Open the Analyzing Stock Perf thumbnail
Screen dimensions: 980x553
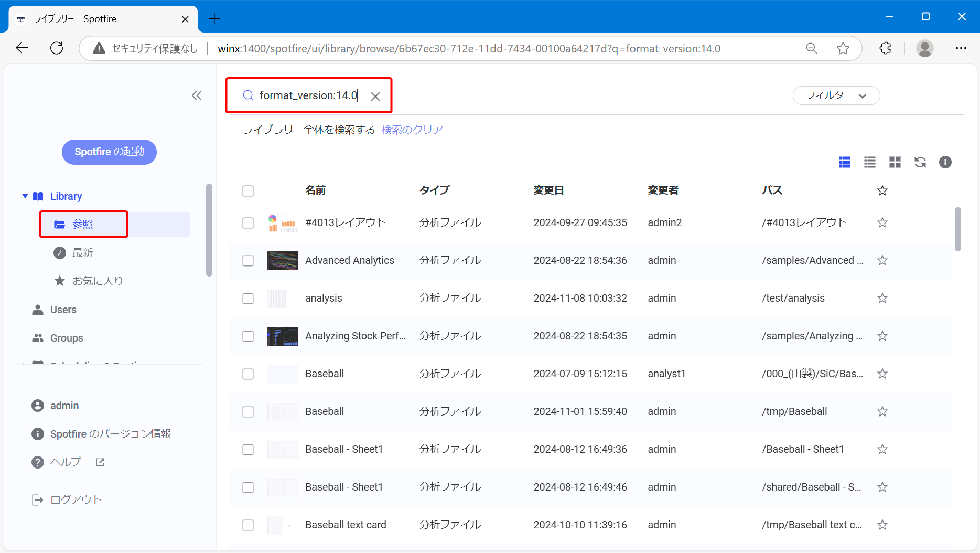click(x=283, y=336)
